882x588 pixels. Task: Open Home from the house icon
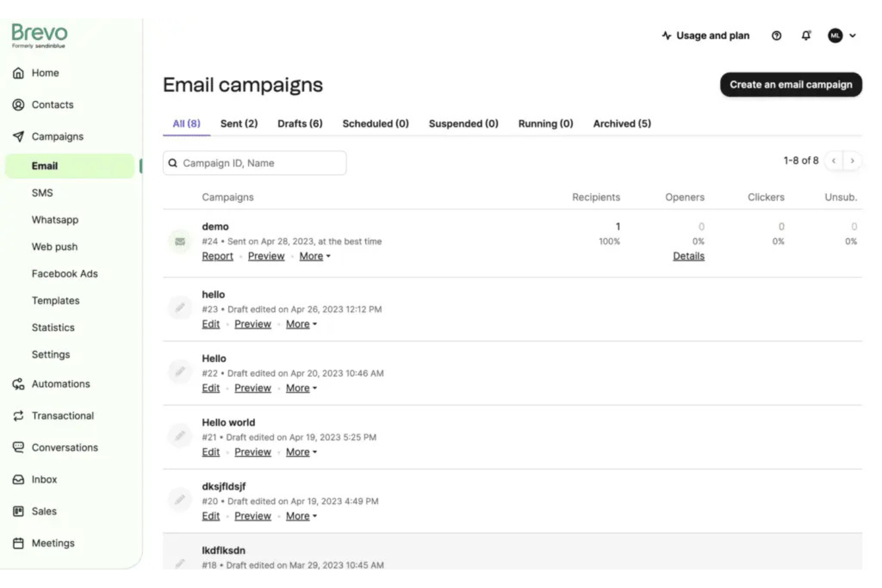click(18, 73)
